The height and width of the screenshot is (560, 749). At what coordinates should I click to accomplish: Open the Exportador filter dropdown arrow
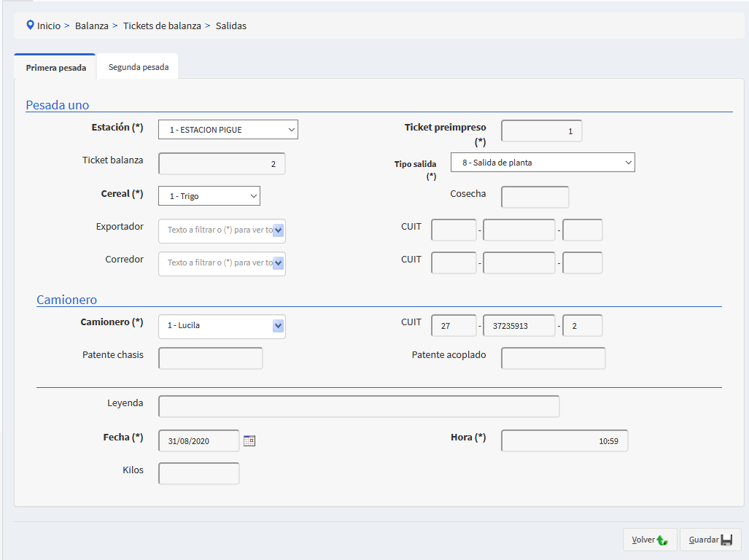click(279, 230)
